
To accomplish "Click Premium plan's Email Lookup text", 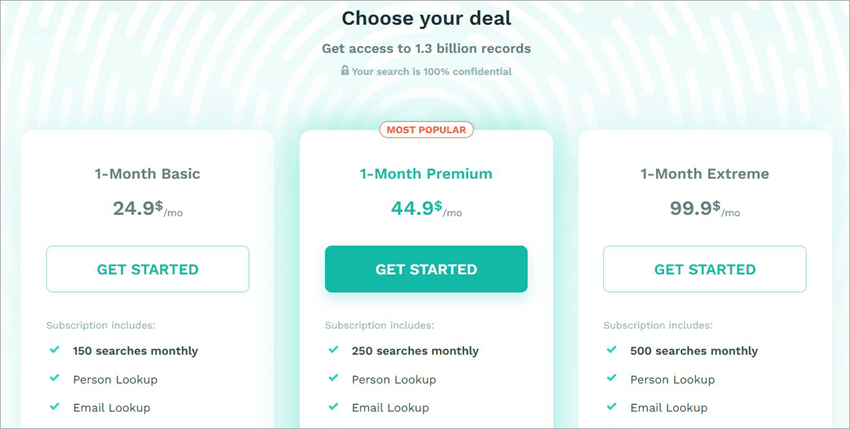I will click(x=390, y=407).
